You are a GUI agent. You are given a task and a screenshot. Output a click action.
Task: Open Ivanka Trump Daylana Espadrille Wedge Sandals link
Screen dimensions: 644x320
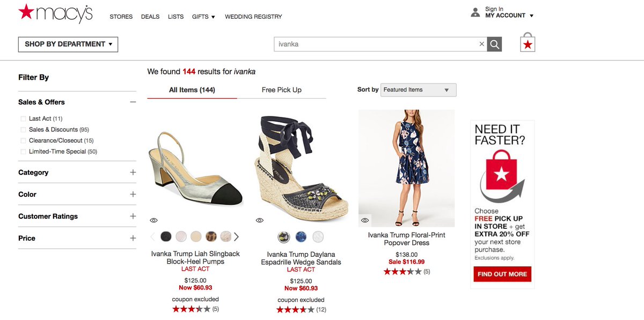[301, 258]
